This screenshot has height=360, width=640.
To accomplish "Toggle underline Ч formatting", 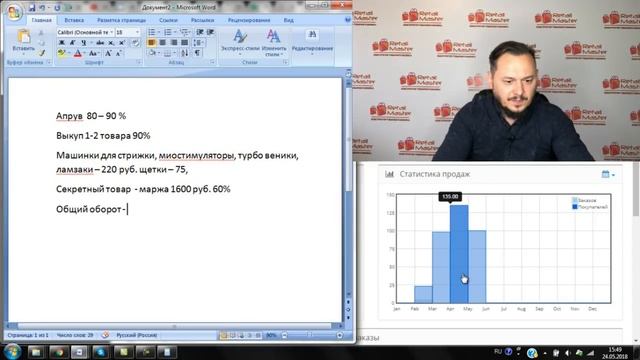I will point(84,43).
